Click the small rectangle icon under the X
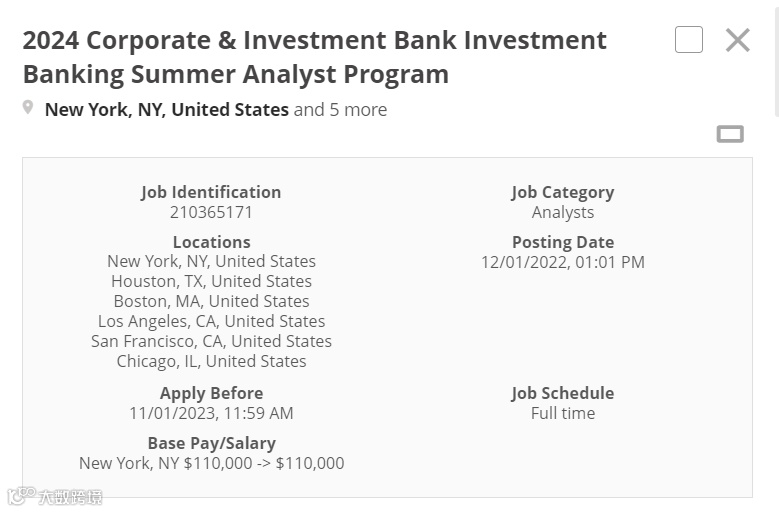Viewport: 779px width, 512px height. (x=730, y=134)
